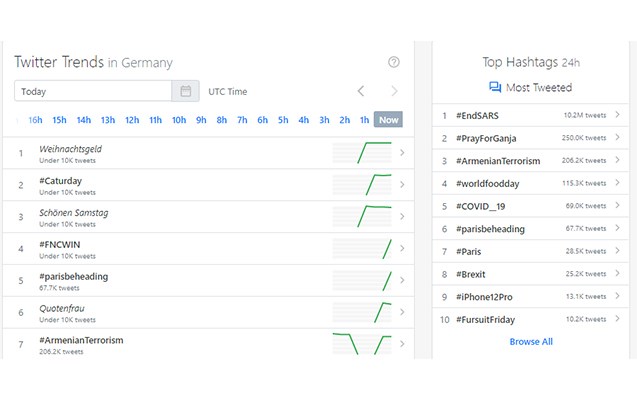This screenshot has height=400, width=637.
Task: Open #iPhone12Pro in Top Hashtags
Action: click(x=484, y=297)
